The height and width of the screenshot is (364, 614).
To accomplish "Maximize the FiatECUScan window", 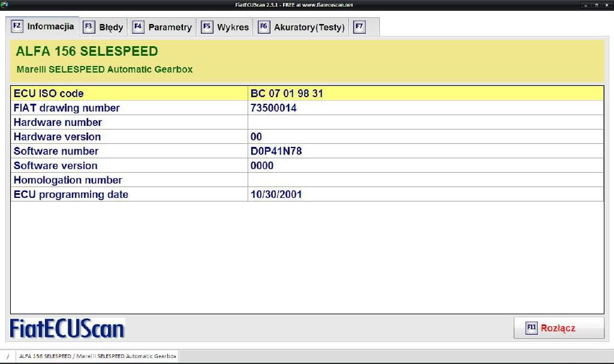I will (597, 5).
